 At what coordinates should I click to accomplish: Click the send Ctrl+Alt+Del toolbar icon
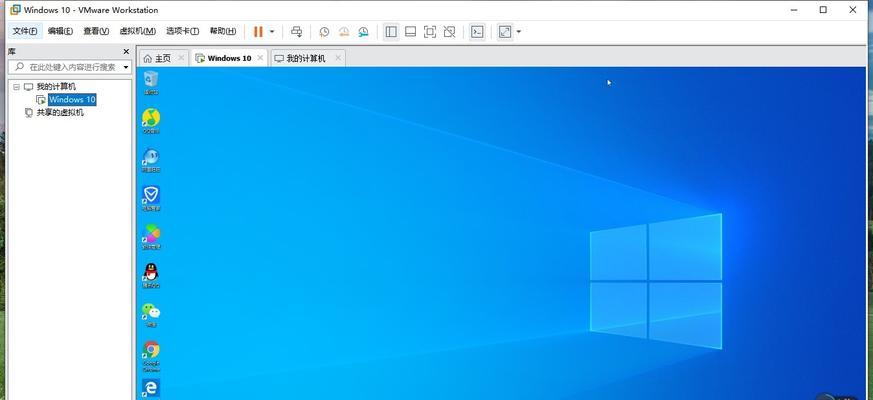(297, 32)
